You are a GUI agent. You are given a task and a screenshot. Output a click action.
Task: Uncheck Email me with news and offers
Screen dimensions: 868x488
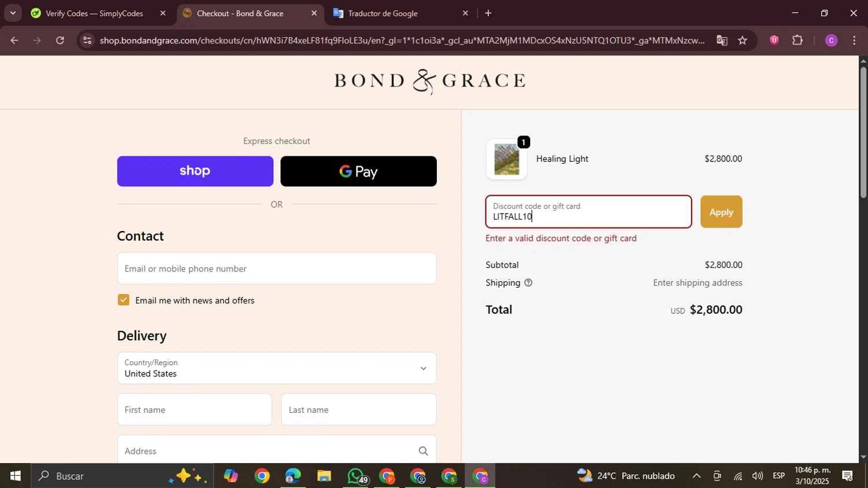(x=123, y=300)
